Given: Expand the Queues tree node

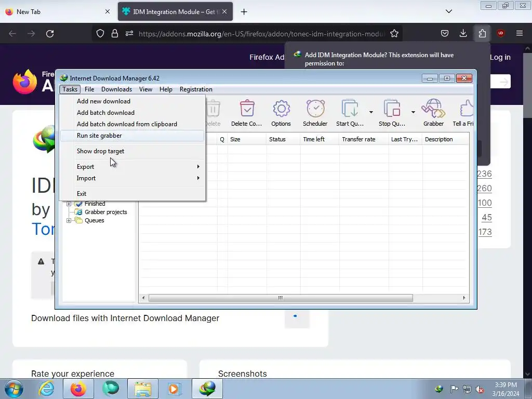Looking at the screenshot, I should (69, 220).
